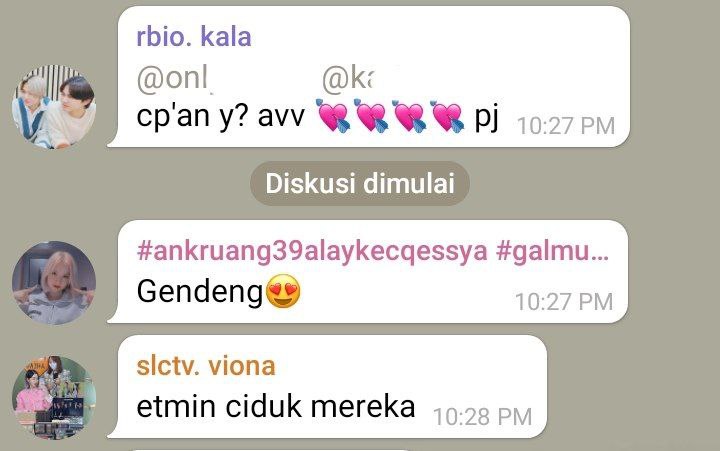The image size is (720, 451).
Task: Select the etmin ciduk mereka message
Action: [276, 406]
